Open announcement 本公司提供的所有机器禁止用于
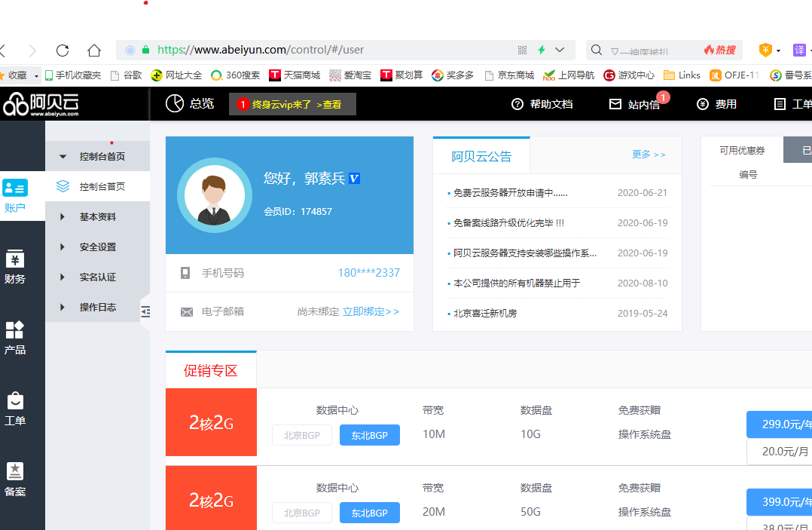 (x=516, y=283)
